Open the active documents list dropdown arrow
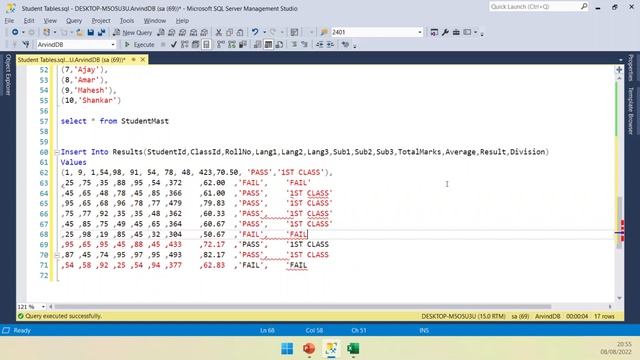 point(621,60)
